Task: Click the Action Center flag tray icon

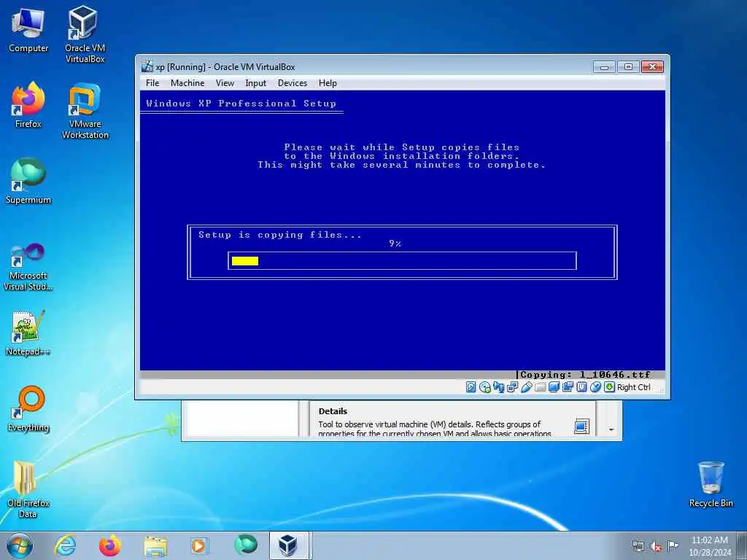Action: (673, 545)
